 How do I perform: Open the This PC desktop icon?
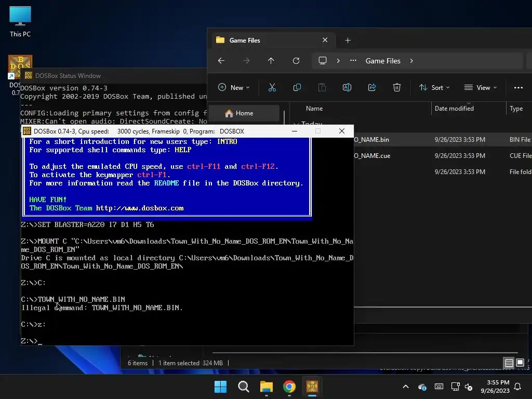tap(20, 21)
